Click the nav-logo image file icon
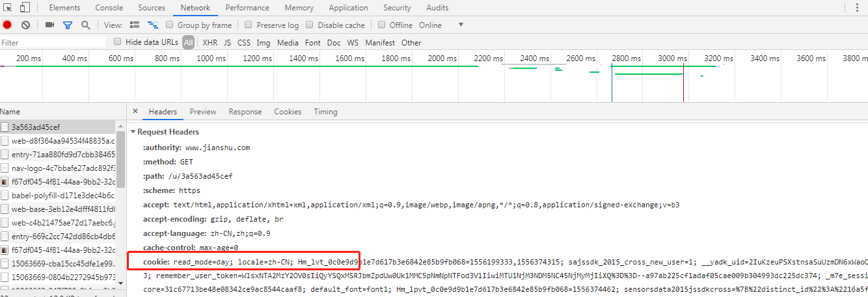Viewport: 868px width, 297px height. tap(5, 168)
